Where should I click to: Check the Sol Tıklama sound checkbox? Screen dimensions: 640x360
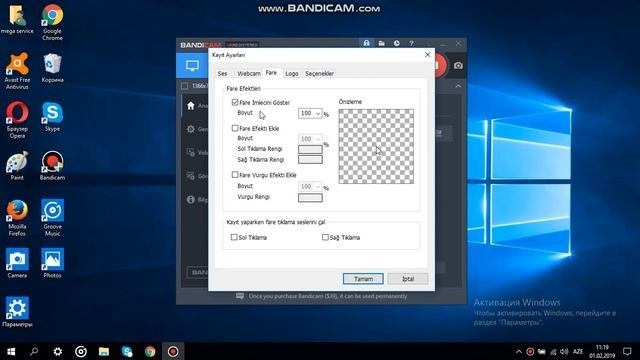tap(234, 237)
